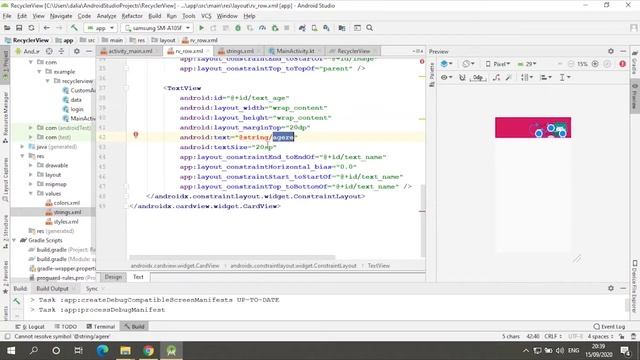Click the red error bulb on line 42

[136, 134]
